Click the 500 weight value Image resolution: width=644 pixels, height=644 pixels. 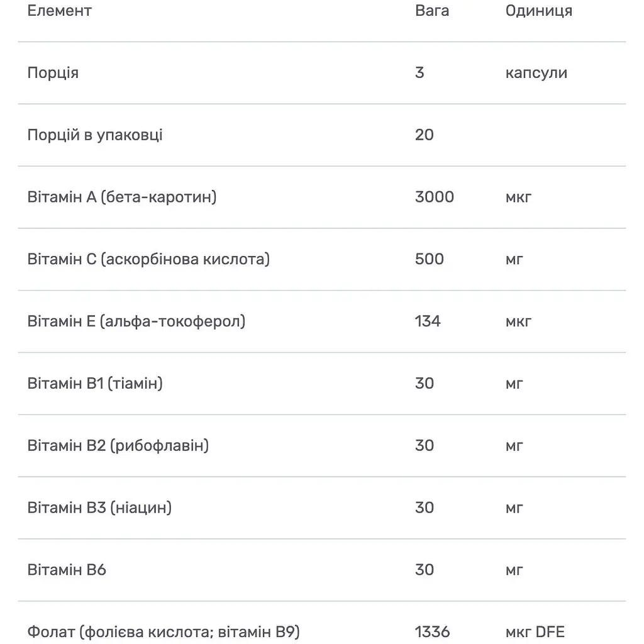(430, 259)
